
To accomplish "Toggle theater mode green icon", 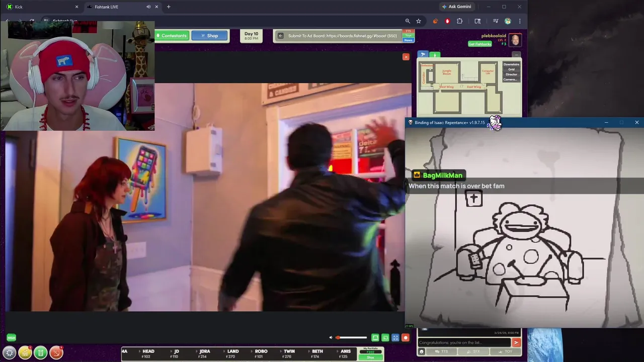I will coord(375,338).
